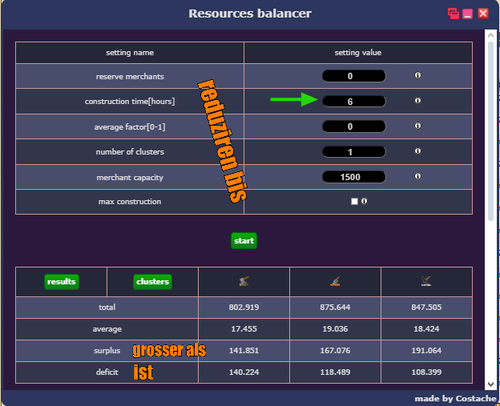500x406 pixels.
Task: Click the total wood value 802.919
Action: pos(244,307)
